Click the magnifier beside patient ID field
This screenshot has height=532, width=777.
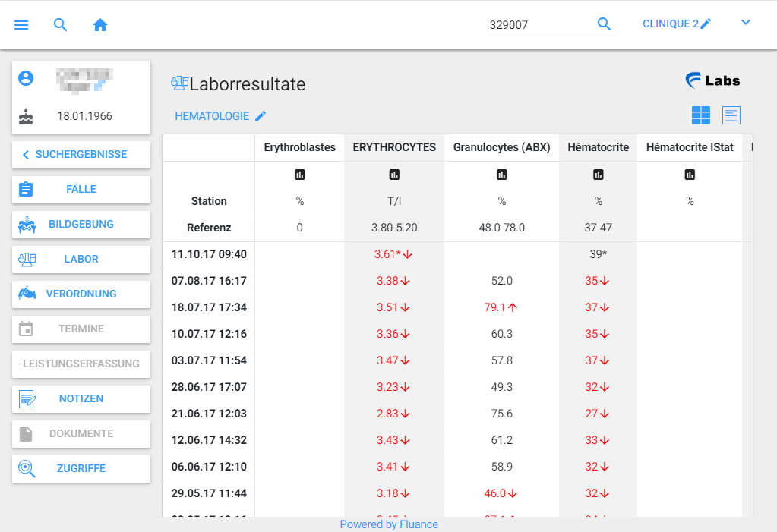coord(604,24)
